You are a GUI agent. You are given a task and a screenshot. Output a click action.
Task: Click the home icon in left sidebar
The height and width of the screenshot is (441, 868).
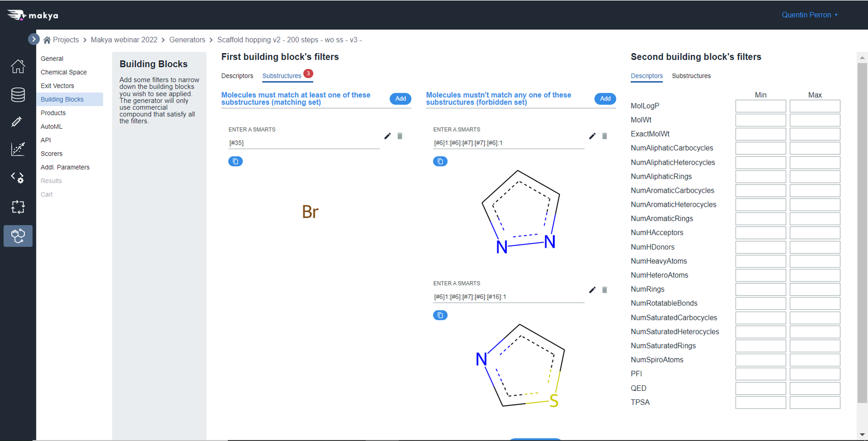tap(18, 66)
